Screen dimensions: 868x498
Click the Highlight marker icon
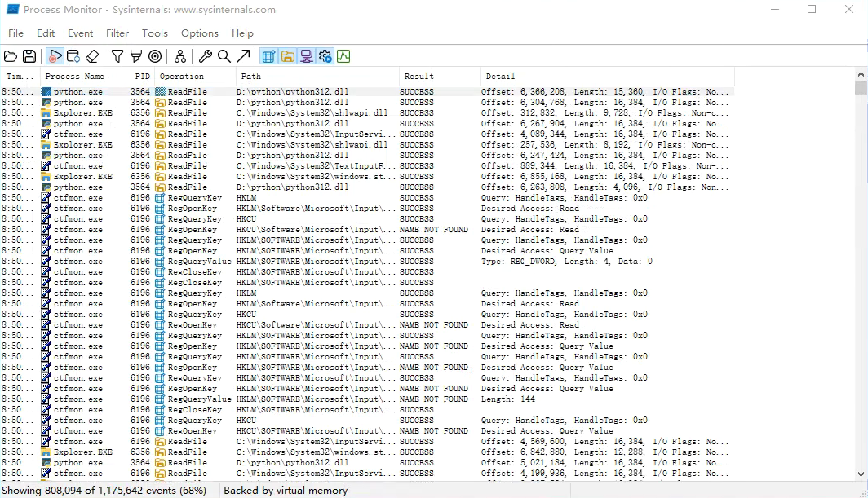[x=136, y=56]
